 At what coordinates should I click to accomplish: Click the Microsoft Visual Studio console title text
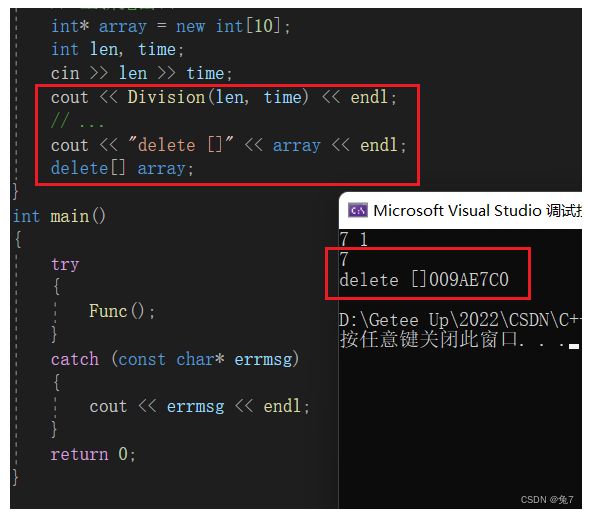click(478, 210)
